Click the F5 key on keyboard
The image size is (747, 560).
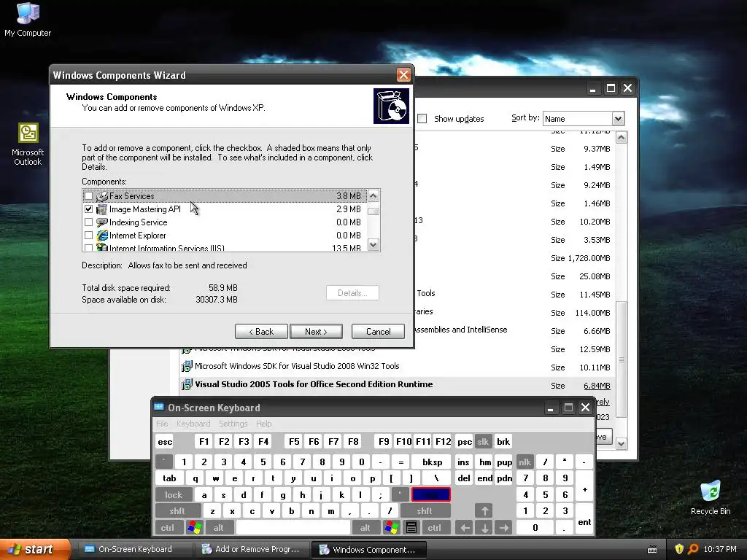(x=294, y=442)
